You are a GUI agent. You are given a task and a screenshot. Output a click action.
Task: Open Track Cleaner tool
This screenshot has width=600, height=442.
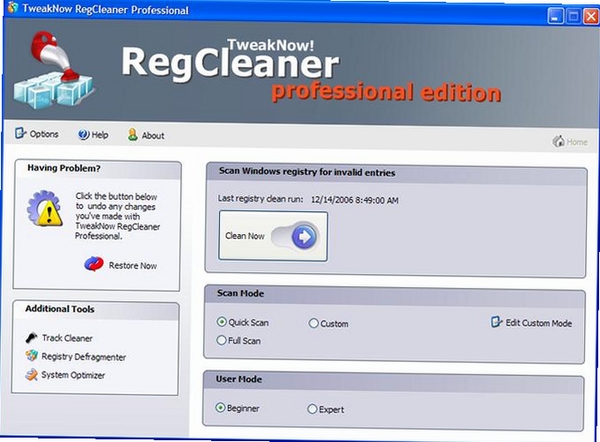(x=67, y=338)
